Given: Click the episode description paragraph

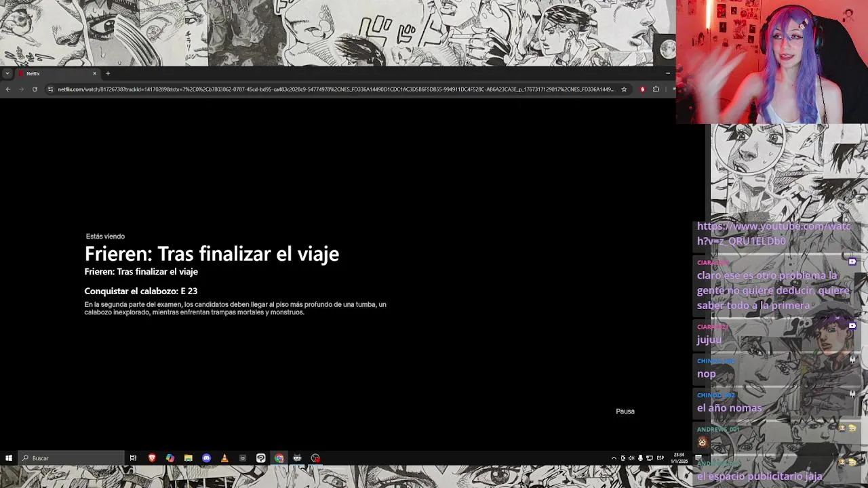Looking at the screenshot, I should [235, 308].
